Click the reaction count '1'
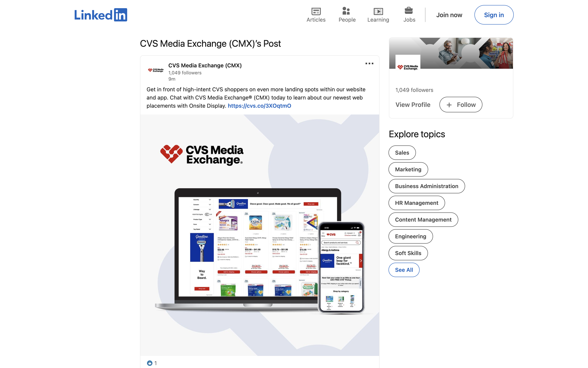Viewport: 588px width, 368px height. click(156, 363)
